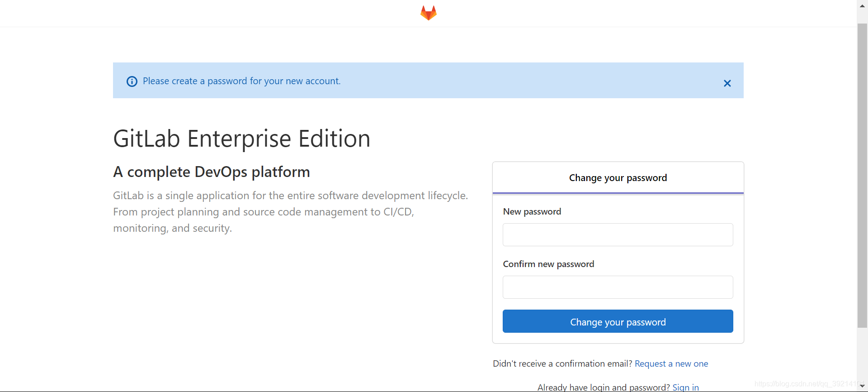
Task: Click the scrollbar up arrow
Action: (x=862, y=6)
